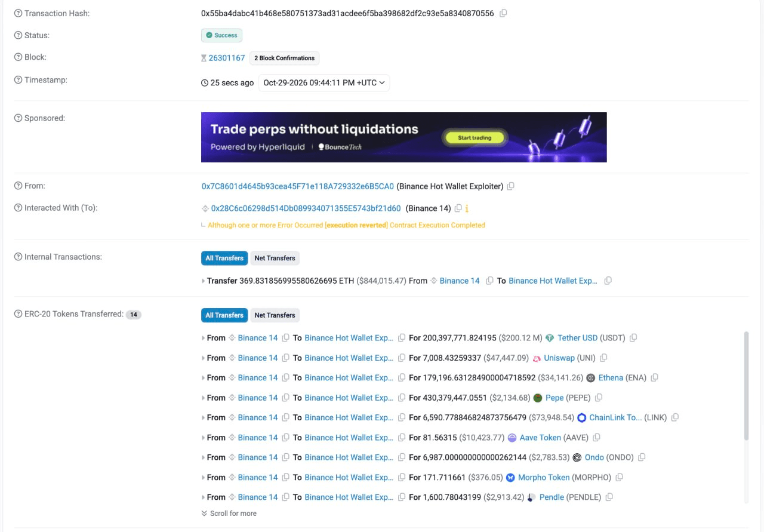The height and width of the screenshot is (532, 764).
Task: Click 'Scroll for more' below the token list
Action: tap(229, 513)
